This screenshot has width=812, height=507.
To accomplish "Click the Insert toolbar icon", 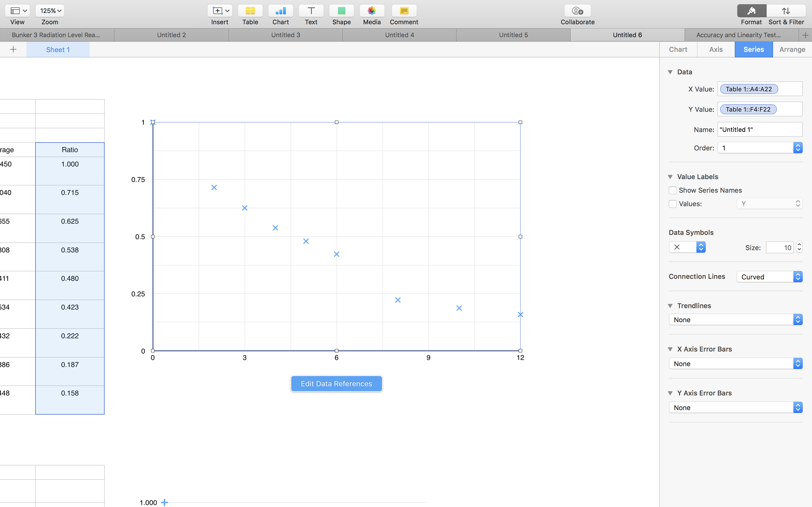I will pos(219,11).
